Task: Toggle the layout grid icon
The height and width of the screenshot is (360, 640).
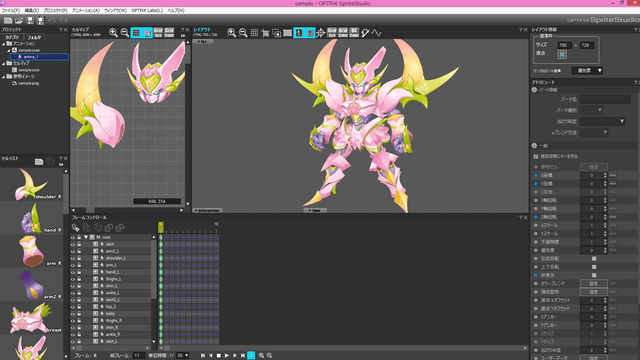Action: [x=254, y=33]
